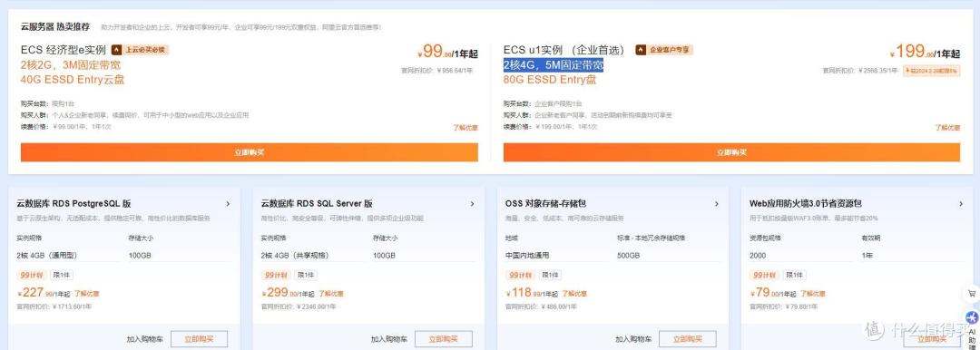This screenshot has height=350, width=980.
Task: Buy OSS storage pack with 立即购买
Action: click(x=688, y=339)
